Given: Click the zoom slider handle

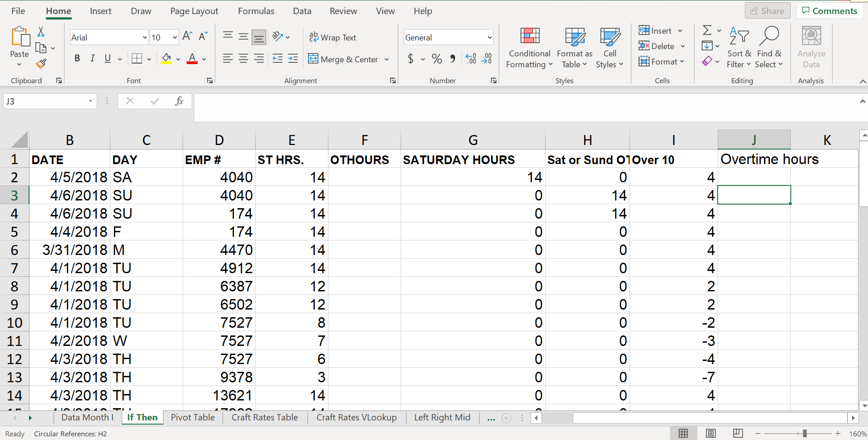Looking at the screenshot, I should point(804,434).
